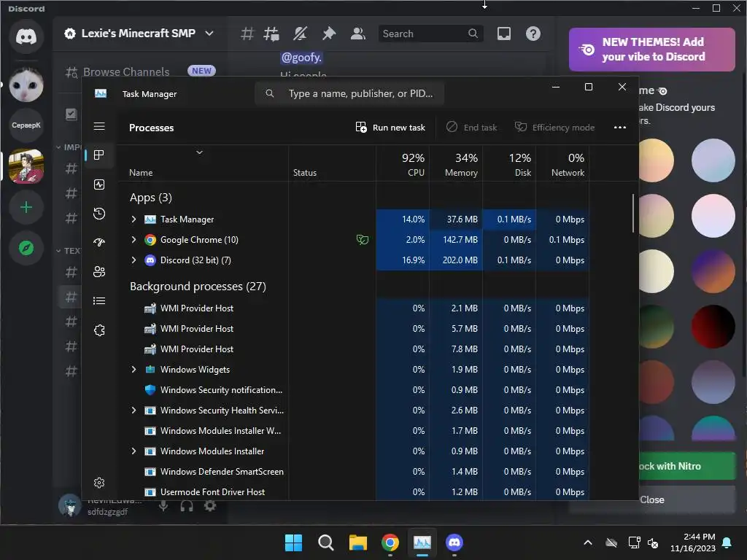Click the Run new task button

click(x=390, y=127)
